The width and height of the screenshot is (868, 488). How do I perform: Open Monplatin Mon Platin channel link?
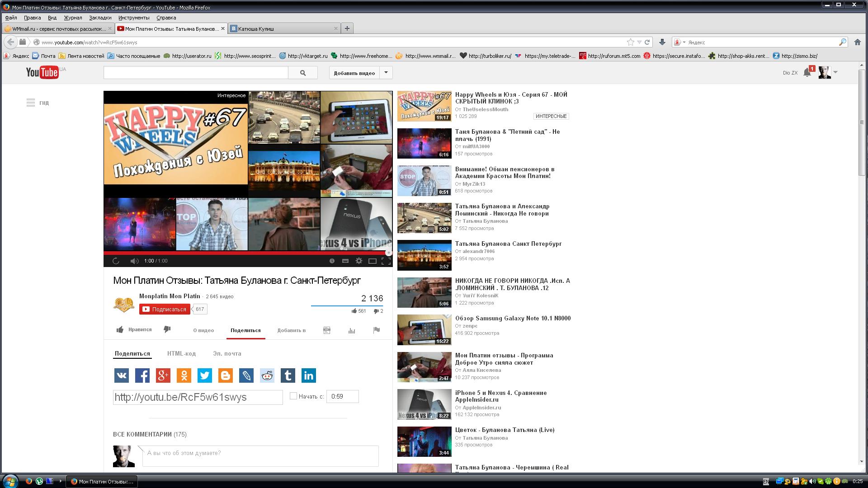(170, 296)
